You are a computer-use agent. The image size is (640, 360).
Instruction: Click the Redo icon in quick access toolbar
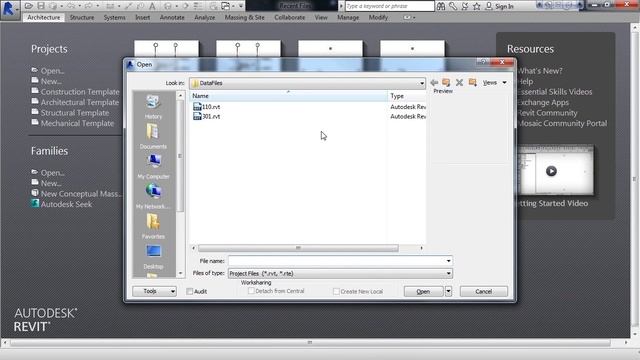pyautogui.click(x=88, y=6)
